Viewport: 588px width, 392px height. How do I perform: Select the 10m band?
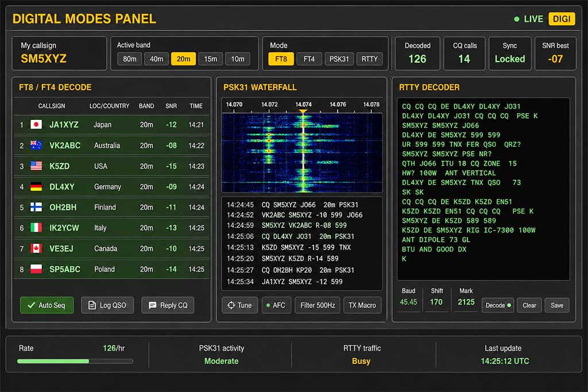click(x=237, y=59)
